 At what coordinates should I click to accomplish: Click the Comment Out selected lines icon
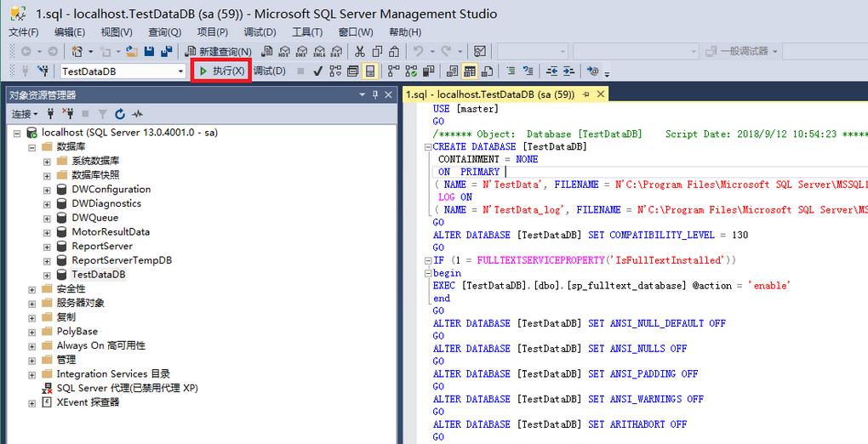511,71
